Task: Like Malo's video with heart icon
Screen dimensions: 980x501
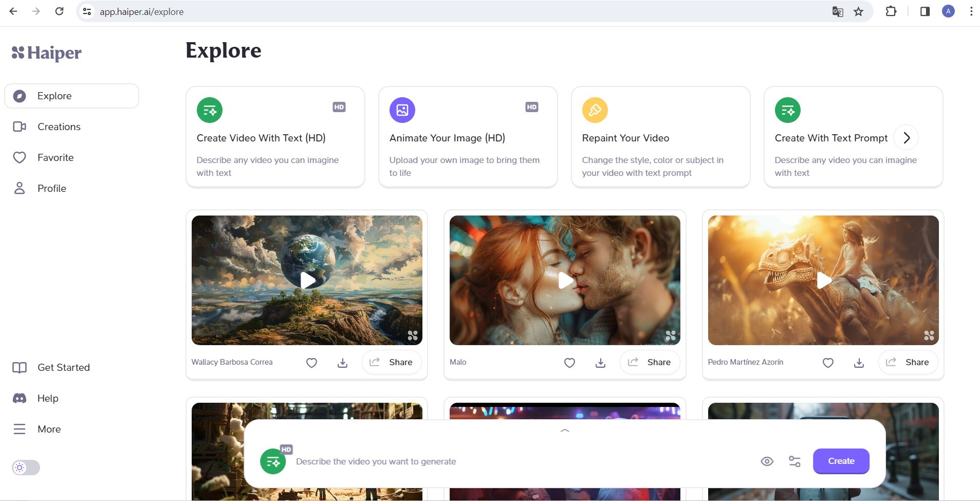Action: tap(569, 363)
